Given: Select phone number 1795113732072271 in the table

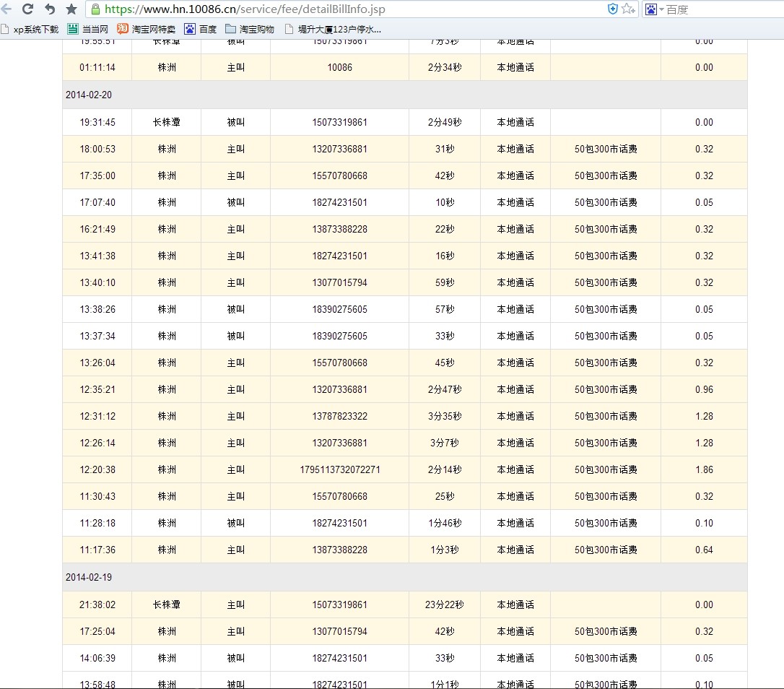Looking at the screenshot, I should click(339, 469).
